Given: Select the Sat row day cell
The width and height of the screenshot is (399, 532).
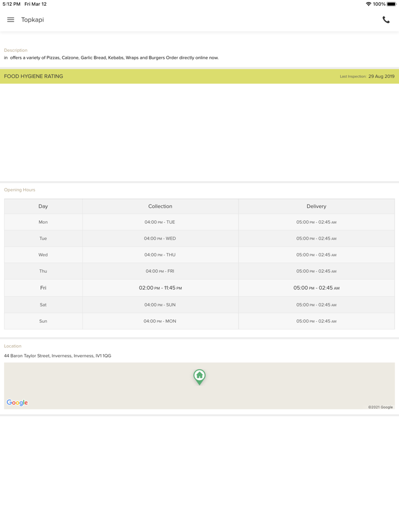Looking at the screenshot, I should [x=43, y=305].
